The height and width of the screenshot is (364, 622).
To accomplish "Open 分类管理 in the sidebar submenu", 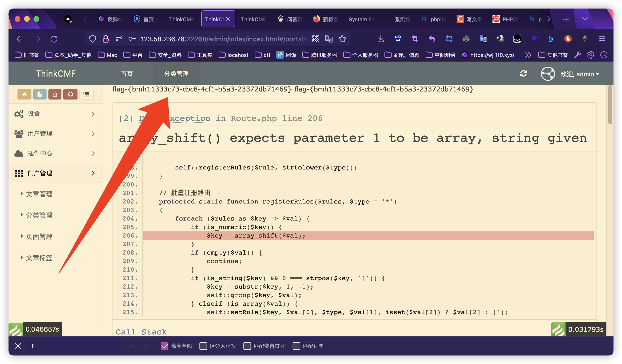I will [39, 215].
